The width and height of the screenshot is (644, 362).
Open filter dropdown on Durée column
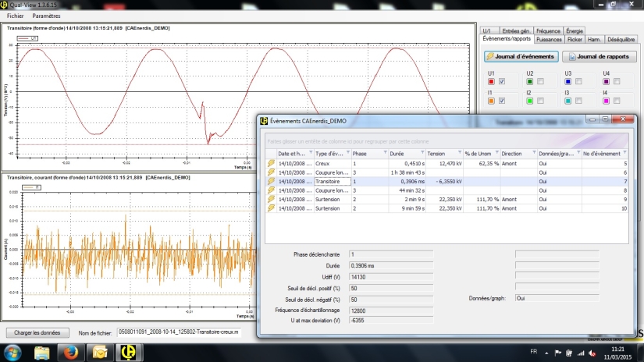(422, 152)
